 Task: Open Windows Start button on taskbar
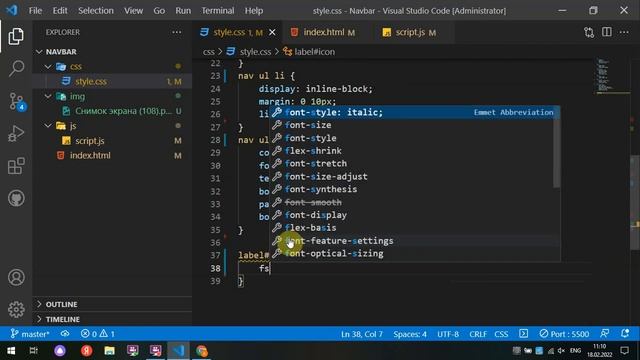click(x=11, y=351)
